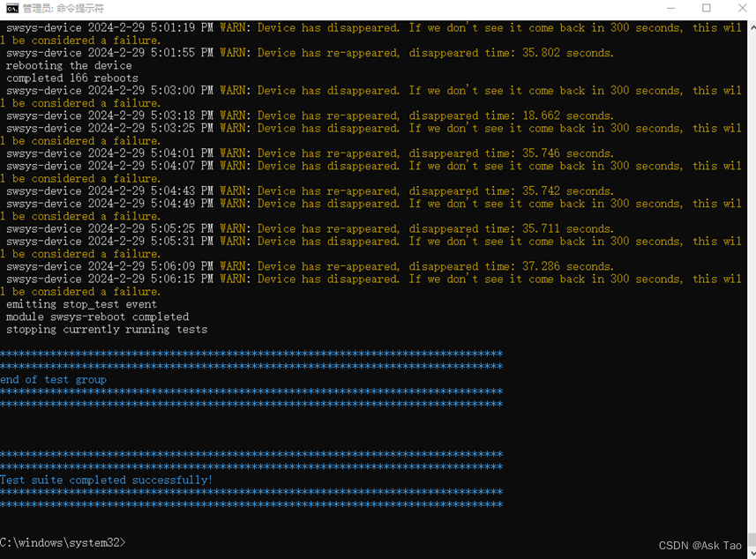Click the 5:04:07 PM device disappeared warning
This screenshot has height=559, width=756.
click(371, 173)
